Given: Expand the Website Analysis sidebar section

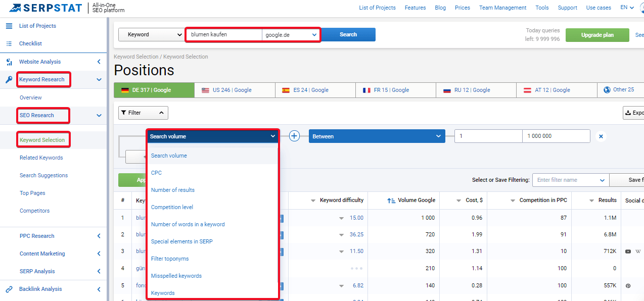Looking at the screenshot, I should pyautogui.click(x=99, y=62).
